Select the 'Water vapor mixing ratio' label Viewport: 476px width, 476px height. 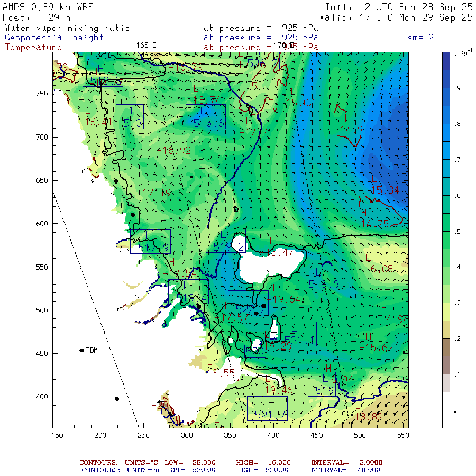click(67, 28)
